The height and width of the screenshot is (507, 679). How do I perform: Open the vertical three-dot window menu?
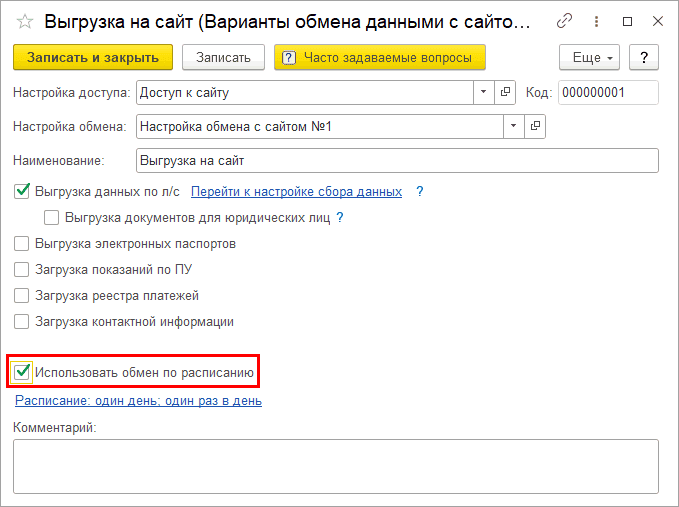point(596,21)
